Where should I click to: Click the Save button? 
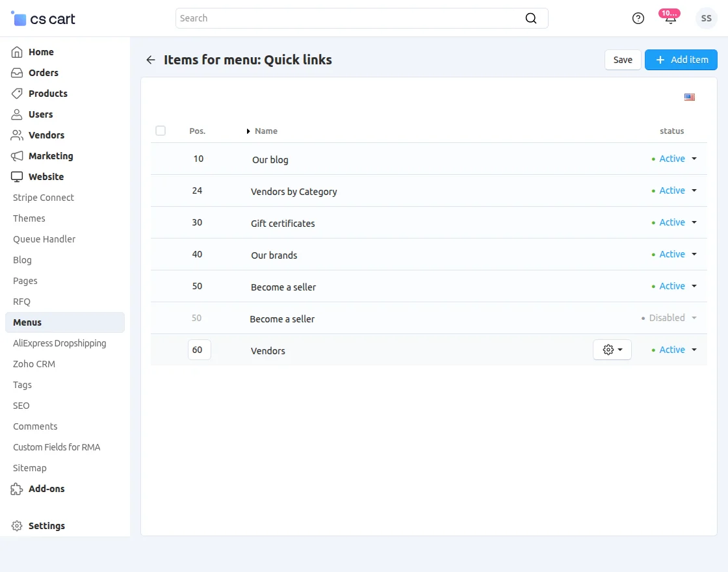tap(623, 60)
